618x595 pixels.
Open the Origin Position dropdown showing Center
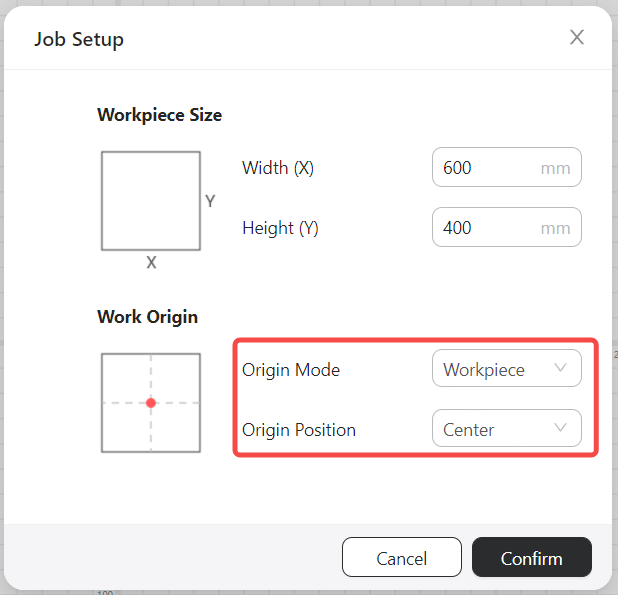pyautogui.click(x=506, y=428)
